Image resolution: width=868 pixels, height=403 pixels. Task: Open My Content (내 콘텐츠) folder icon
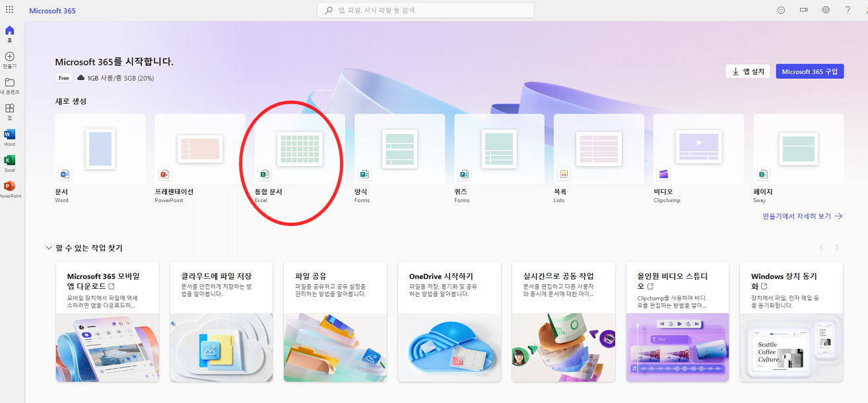click(x=9, y=83)
